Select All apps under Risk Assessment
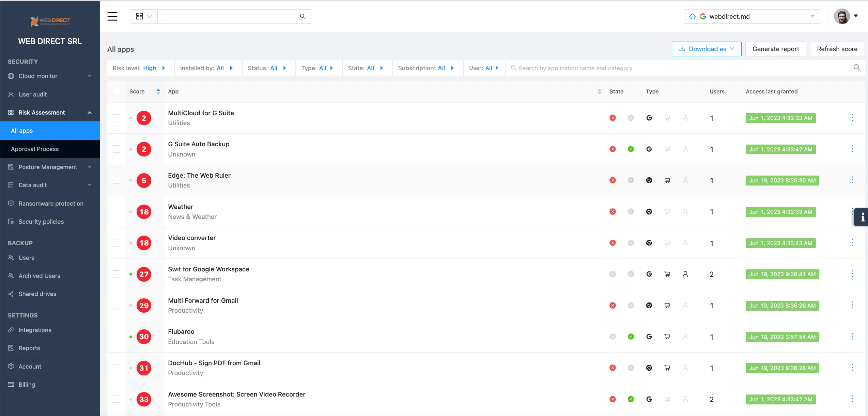 tap(22, 130)
